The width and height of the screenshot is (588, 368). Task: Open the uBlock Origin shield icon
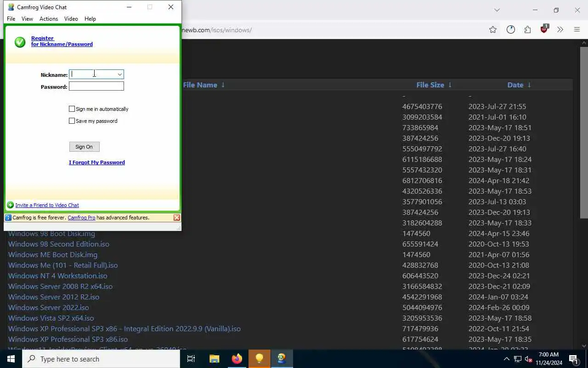click(544, 29)
